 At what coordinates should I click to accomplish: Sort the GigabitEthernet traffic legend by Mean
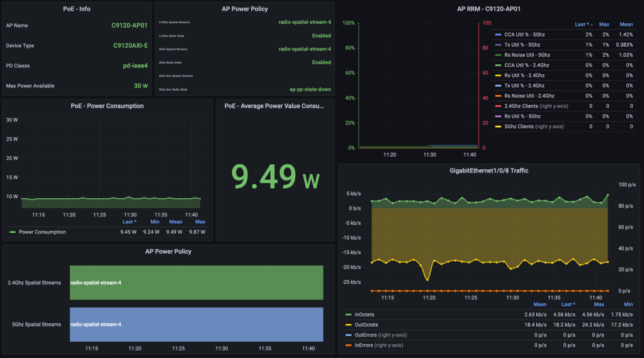pyautogui.click(x=539, y=304)
